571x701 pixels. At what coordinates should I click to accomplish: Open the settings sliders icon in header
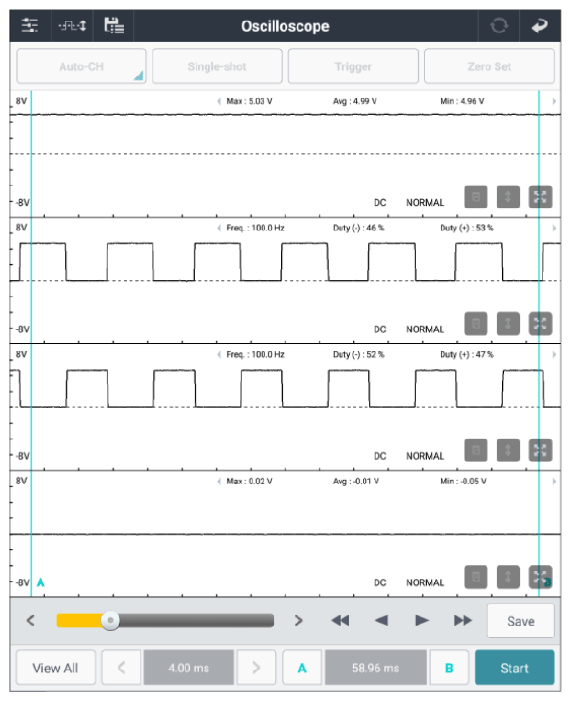click(x=30, y=26)
